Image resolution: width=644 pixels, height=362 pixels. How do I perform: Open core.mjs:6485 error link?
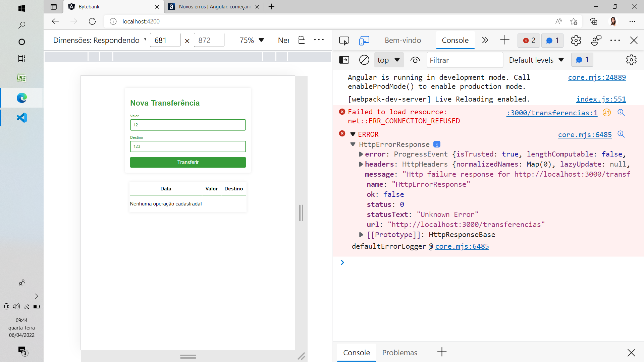585,134
